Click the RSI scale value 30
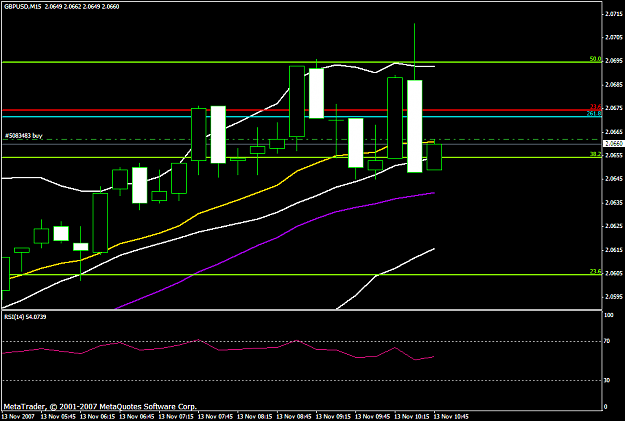This screenshot has height=421, width=625. (607, 380)
